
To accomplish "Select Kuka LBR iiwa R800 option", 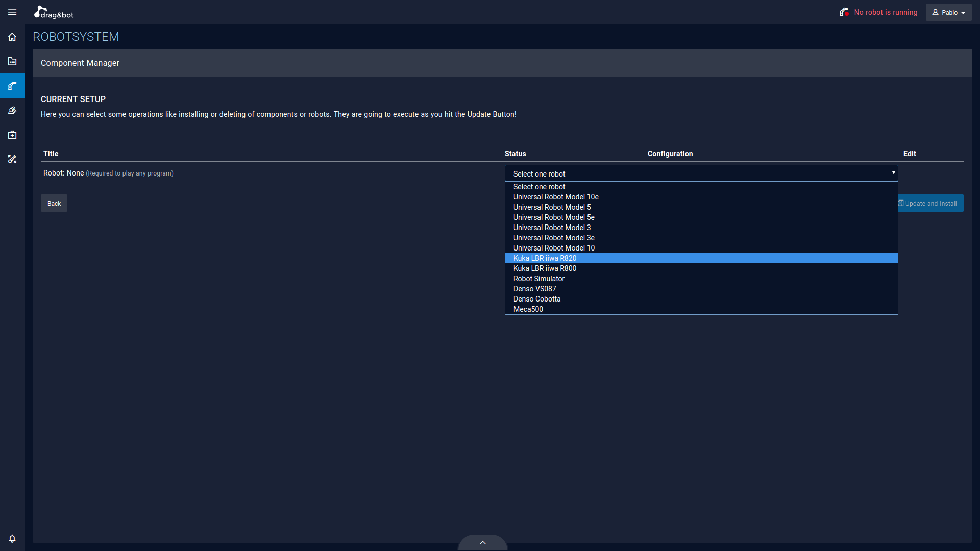I will coord(545,268).
